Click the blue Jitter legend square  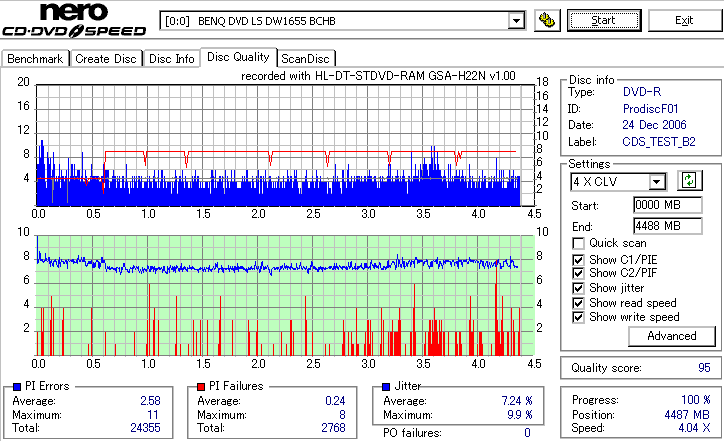tap(386, 387)
